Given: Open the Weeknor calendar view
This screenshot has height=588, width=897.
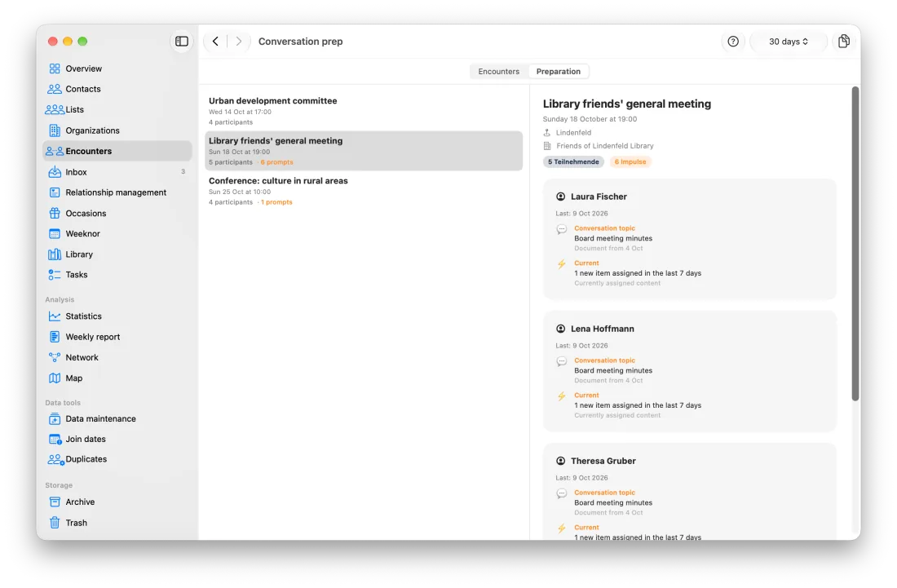Looking at the screenshot, I should [x=117, y=234].
